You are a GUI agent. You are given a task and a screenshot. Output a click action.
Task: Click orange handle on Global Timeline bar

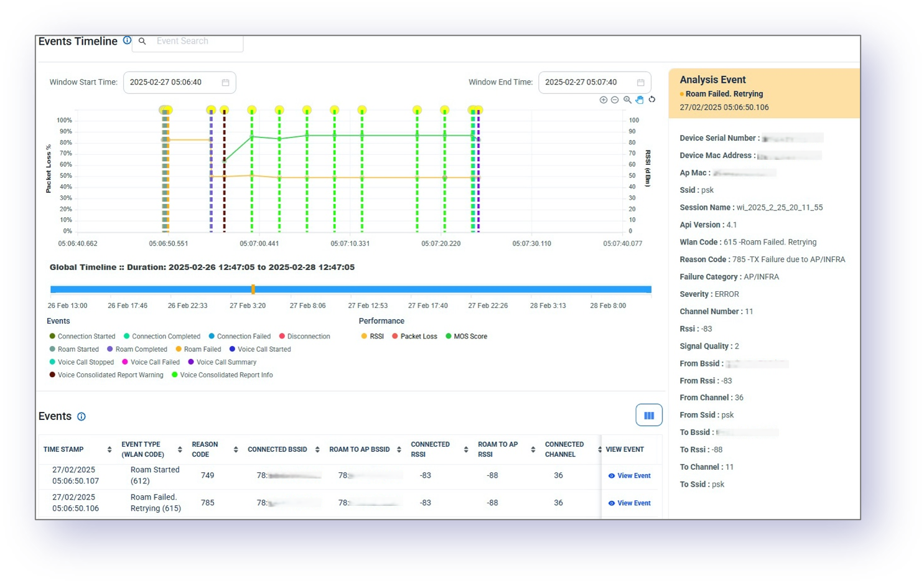pyautogui.click(x=253, y=289)
